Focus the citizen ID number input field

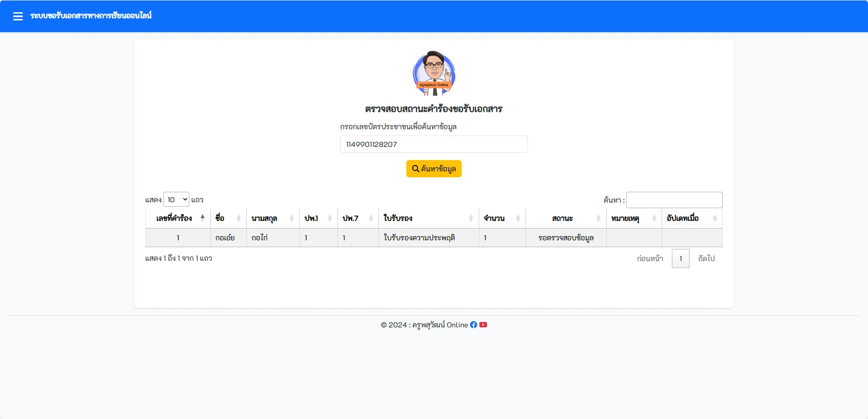coord(434,144)
